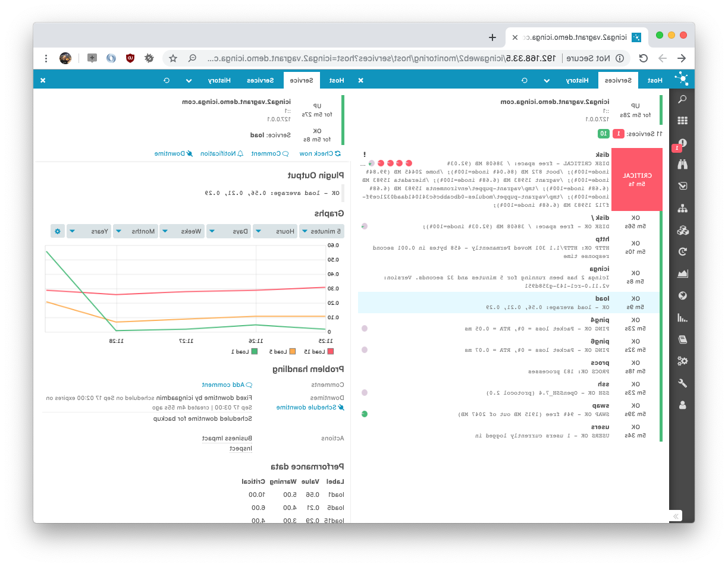
Task: Click the perfdata pie icon in disk / row
Action: 365,226
